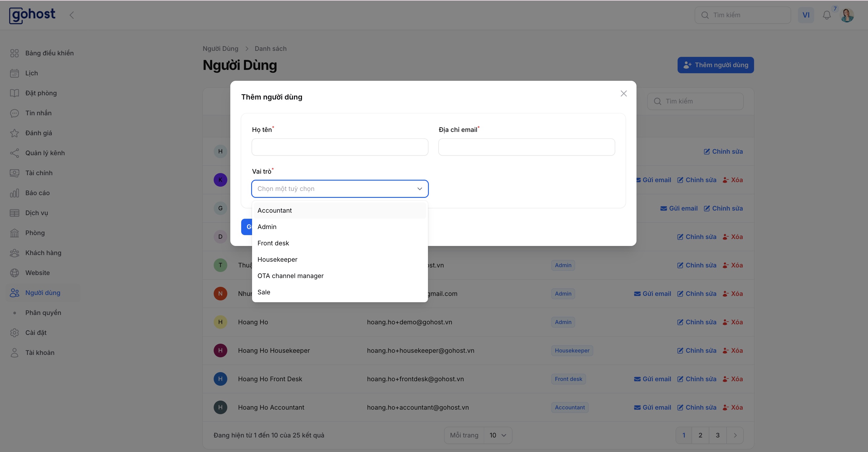Screen dimensions: 868x452
Task: Click Người Dùng breadcrumb link
Action: pyautogui.click(x=220, y=49)
